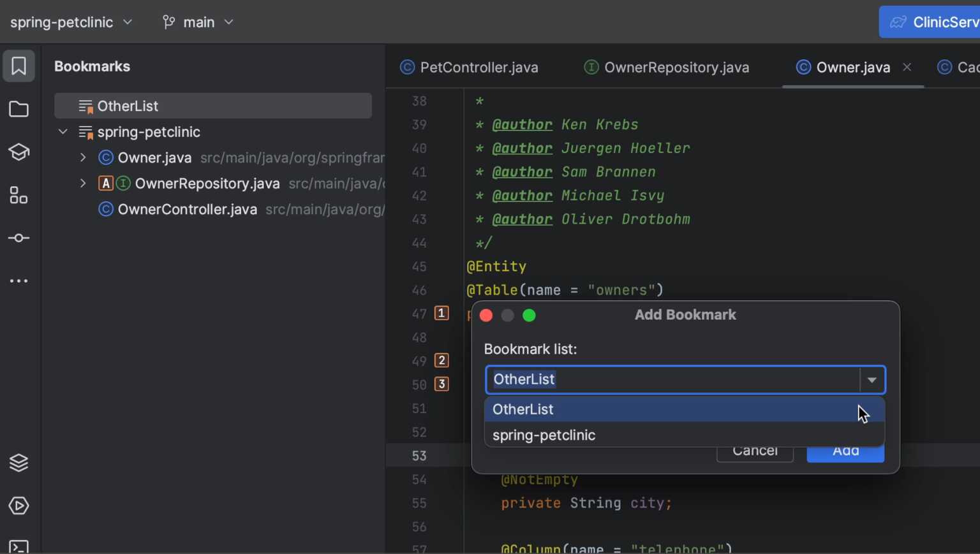The image size is (980, 554).
Task: Expand the Owner.java bookmark entry
Action: pos(83,157)
